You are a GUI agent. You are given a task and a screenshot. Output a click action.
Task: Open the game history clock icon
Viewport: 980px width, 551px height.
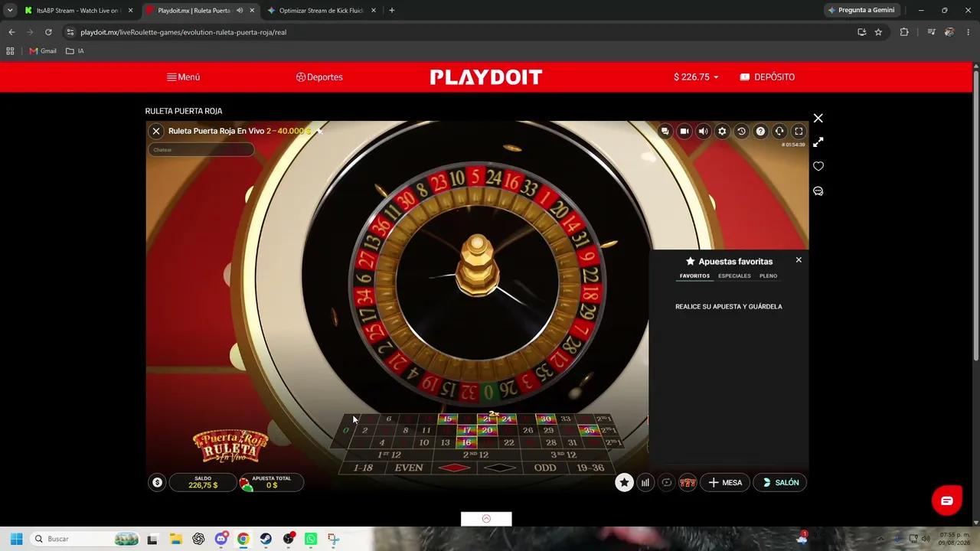coord(741,132)
